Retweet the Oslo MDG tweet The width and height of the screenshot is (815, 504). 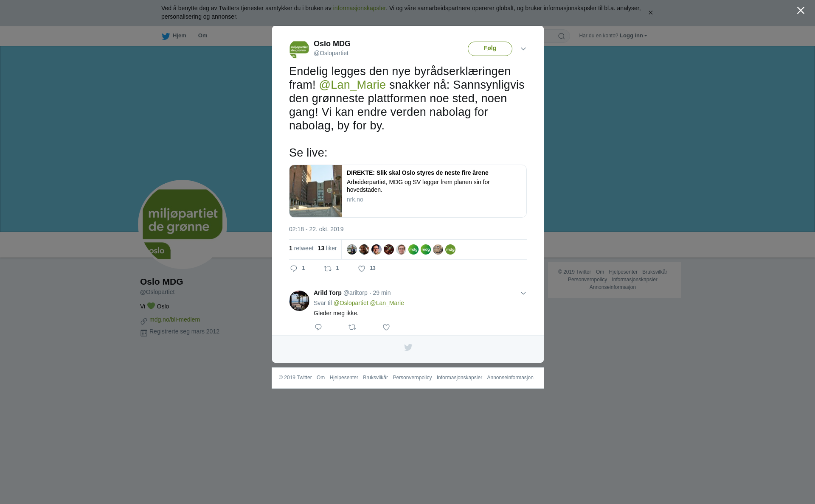pos(328,269)
